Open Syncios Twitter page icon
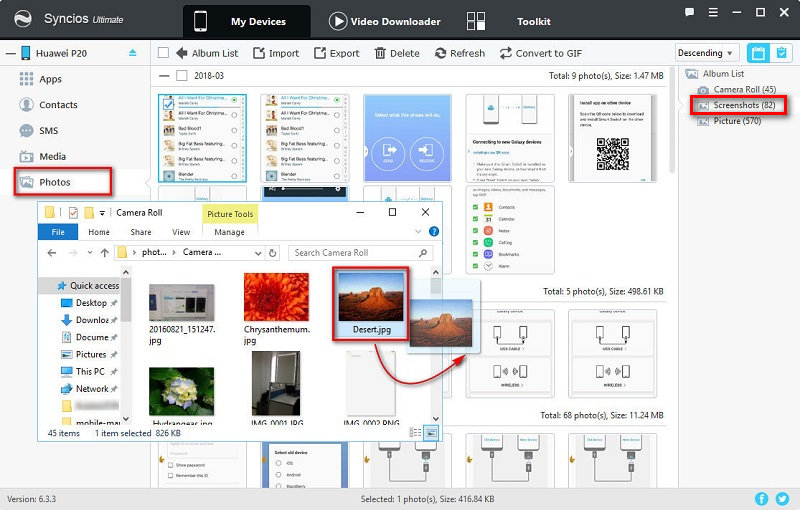The image size is (800, 510). click(x=782, y=498)
